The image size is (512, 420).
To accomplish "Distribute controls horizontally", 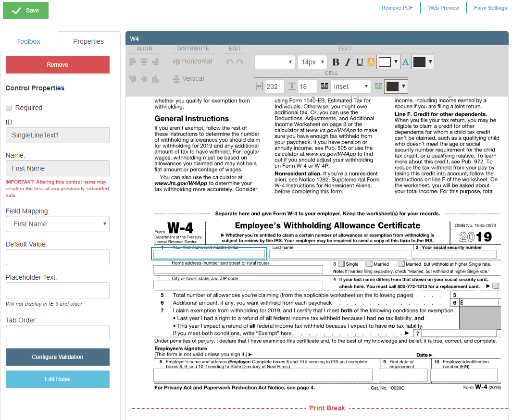I will [x=192, y=62].
